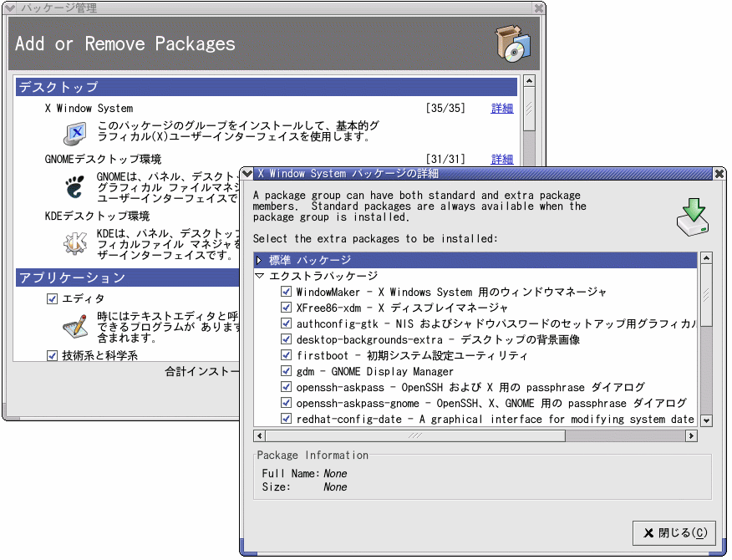Click the vertical scrollbar thumb in dialog
The height and width of the screenshot is (560, 732).
[x=706, y=295]
